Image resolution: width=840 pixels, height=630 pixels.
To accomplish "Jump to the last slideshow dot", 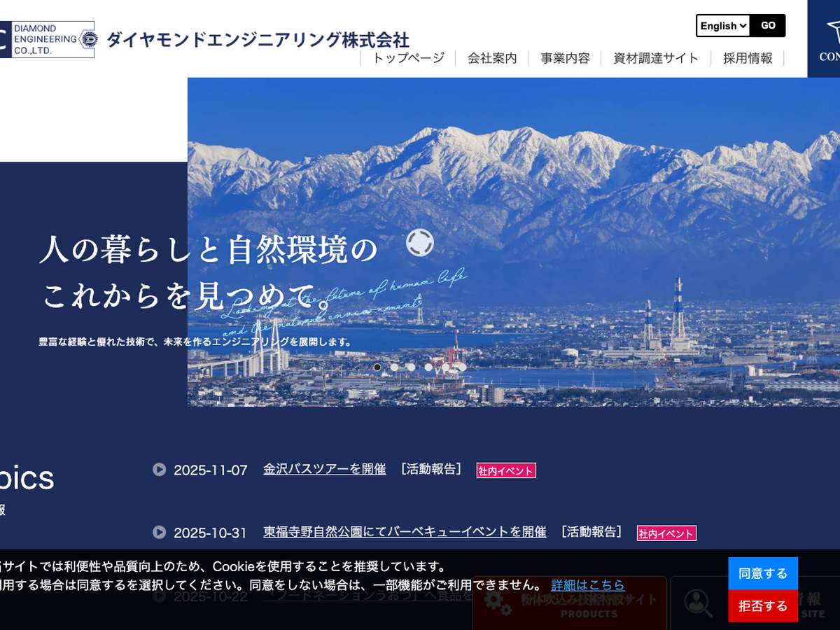I will (462, 367).
